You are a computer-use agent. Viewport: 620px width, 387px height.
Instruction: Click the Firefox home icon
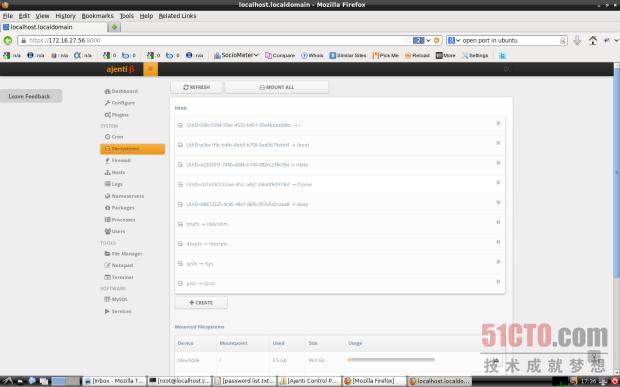coord(592,40)
